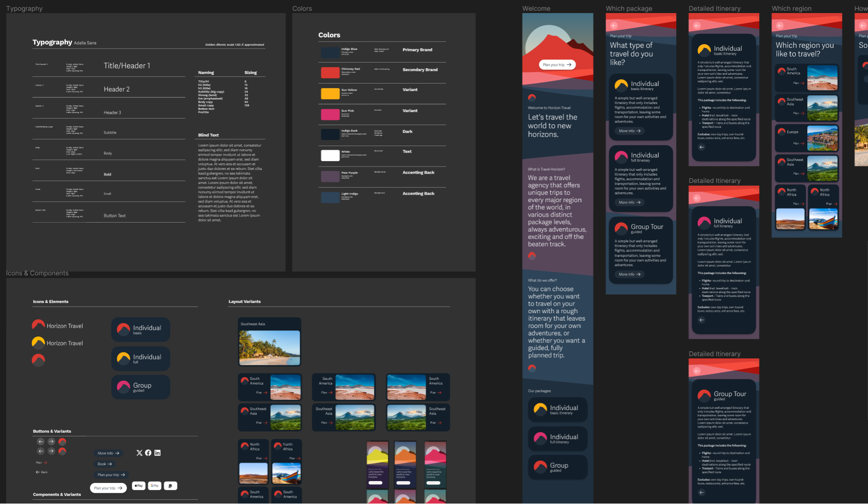Click red mountain logo beside Horizon Travel text
868x504 pixels.
click(38, 325)
